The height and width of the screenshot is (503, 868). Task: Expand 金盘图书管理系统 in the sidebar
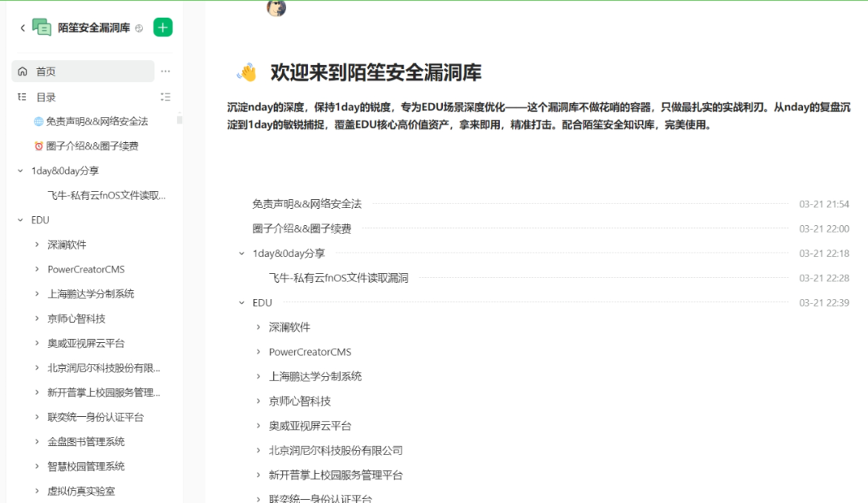[x=37, y=441]
